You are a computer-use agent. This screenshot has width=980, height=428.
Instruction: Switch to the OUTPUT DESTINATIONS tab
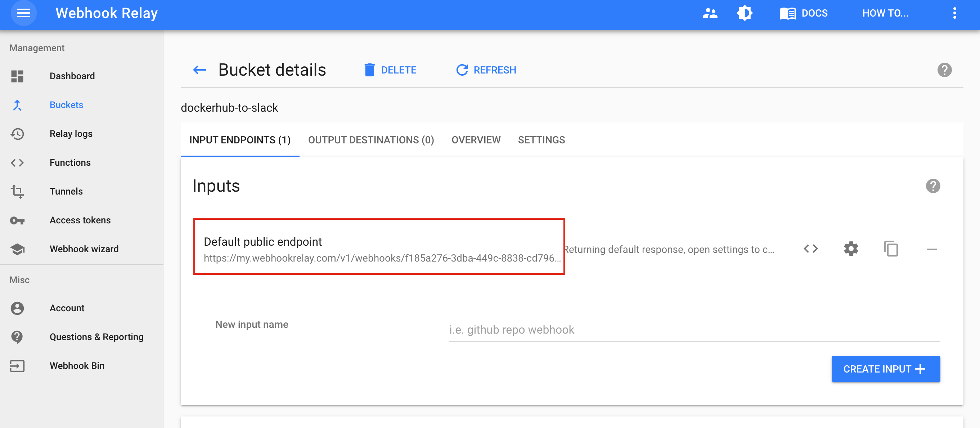tap(371, 140)
